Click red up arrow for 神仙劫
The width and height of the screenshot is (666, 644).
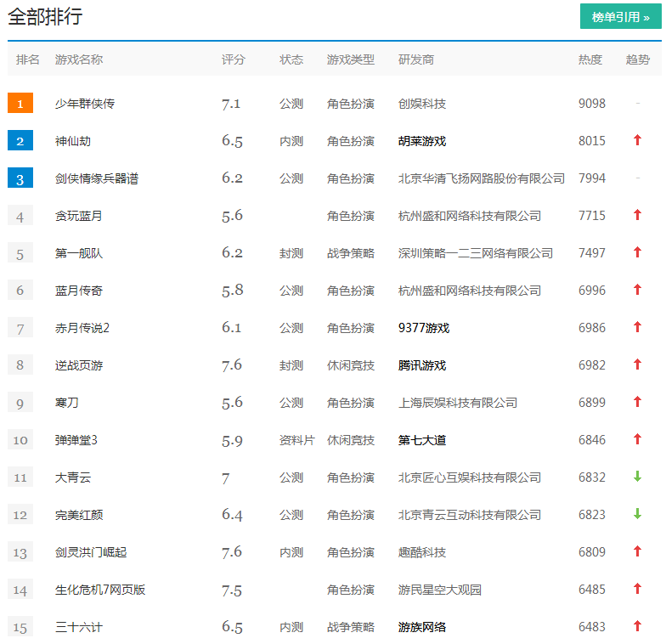(x=637, y=139)
